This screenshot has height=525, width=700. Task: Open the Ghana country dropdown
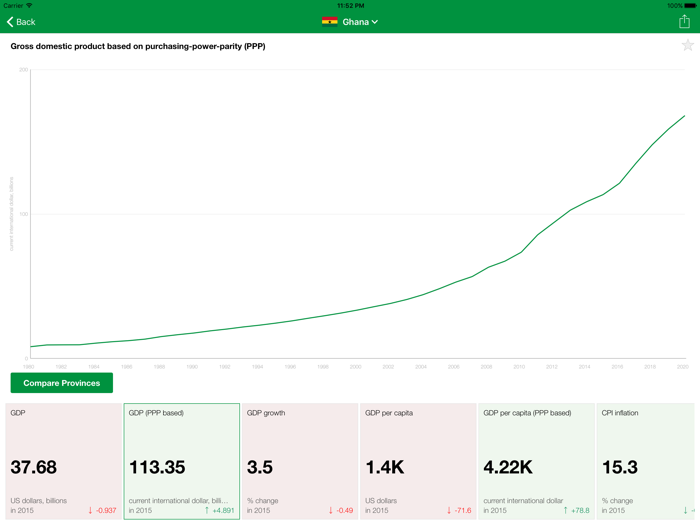(x=360, y=21)
